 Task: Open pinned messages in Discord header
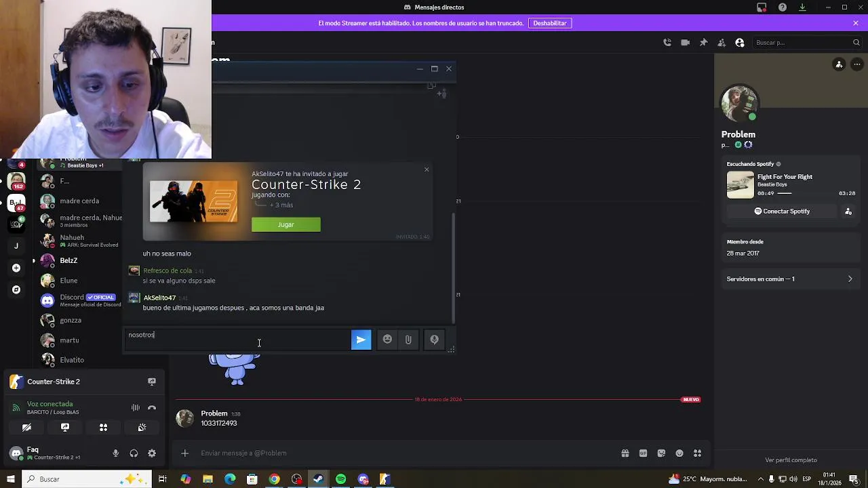(x=703, y=43)
